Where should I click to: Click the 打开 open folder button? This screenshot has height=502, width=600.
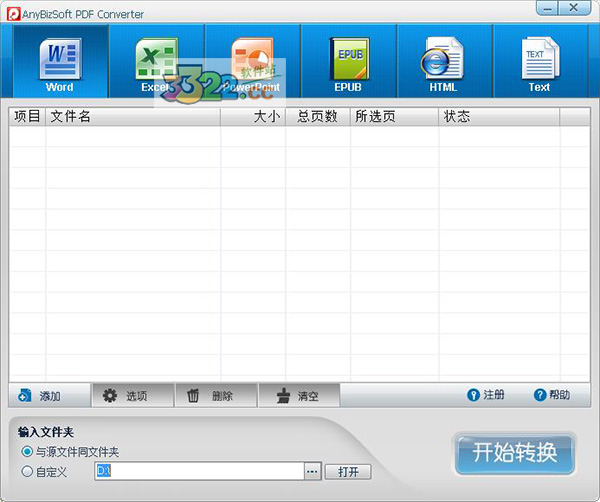click(348, 472)
